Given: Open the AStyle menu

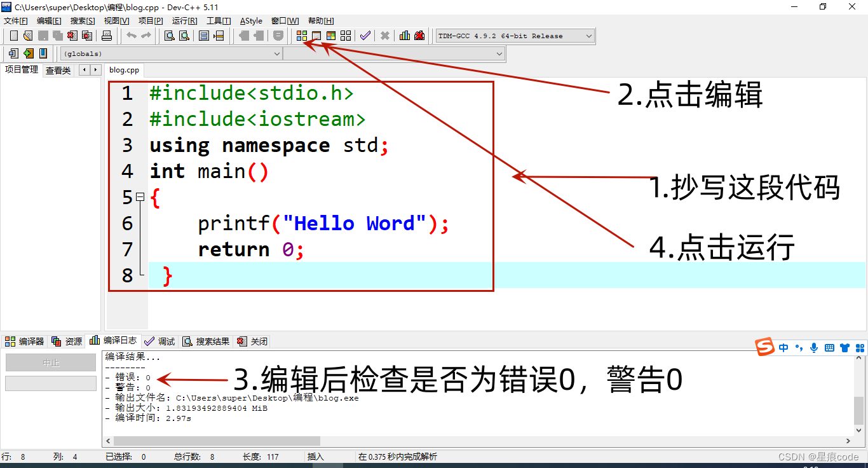Looking at the screenshot, I should click(251, 21).
